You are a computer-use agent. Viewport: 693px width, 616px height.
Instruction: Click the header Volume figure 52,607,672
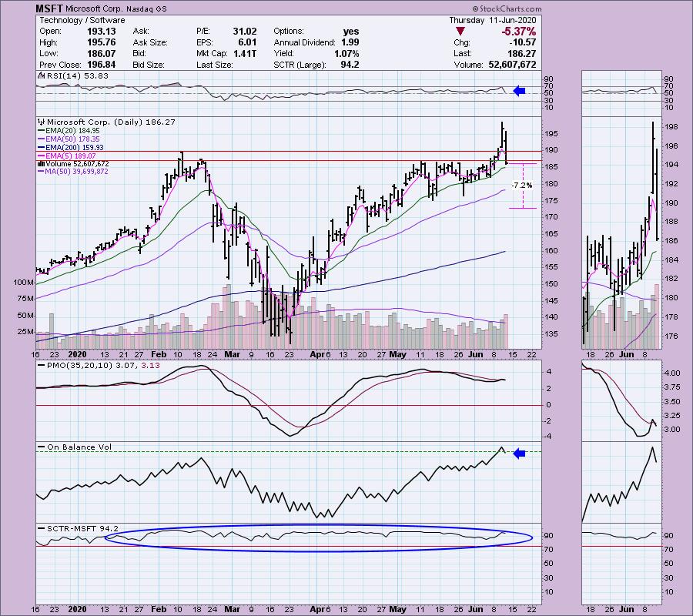coord(512,65)
